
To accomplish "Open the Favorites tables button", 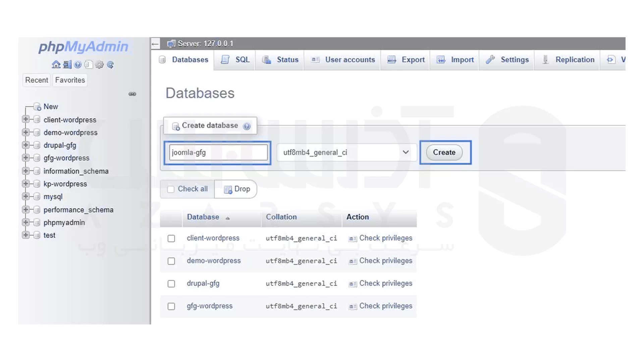I will point(70,80).
